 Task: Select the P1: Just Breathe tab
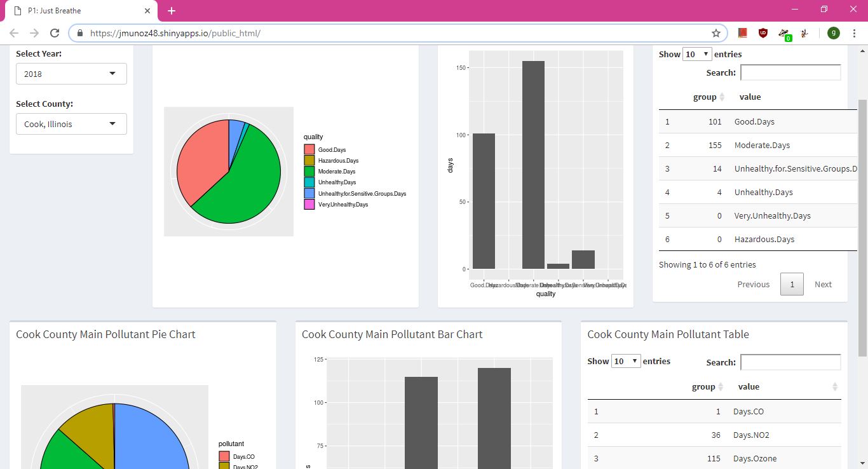coord(81,11)
